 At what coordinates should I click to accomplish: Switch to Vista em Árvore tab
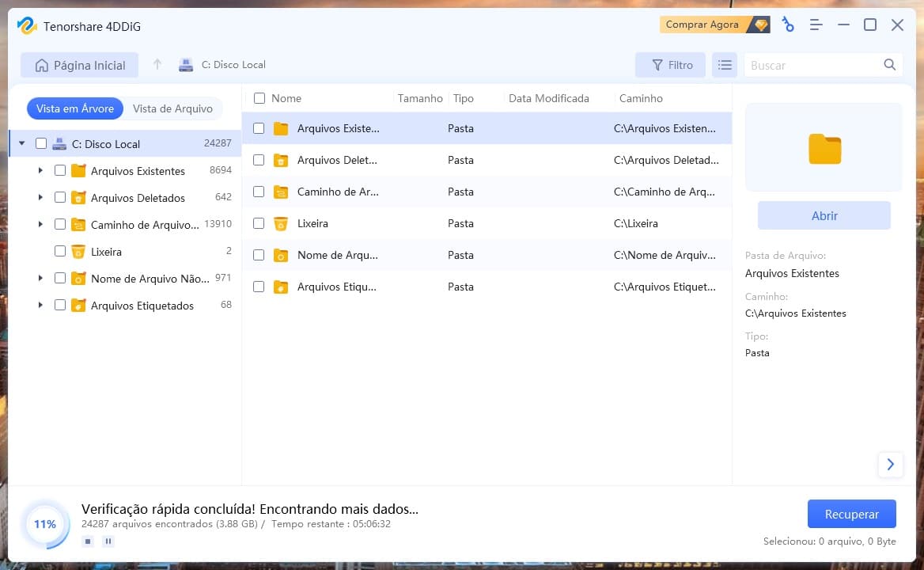point(75,108)
